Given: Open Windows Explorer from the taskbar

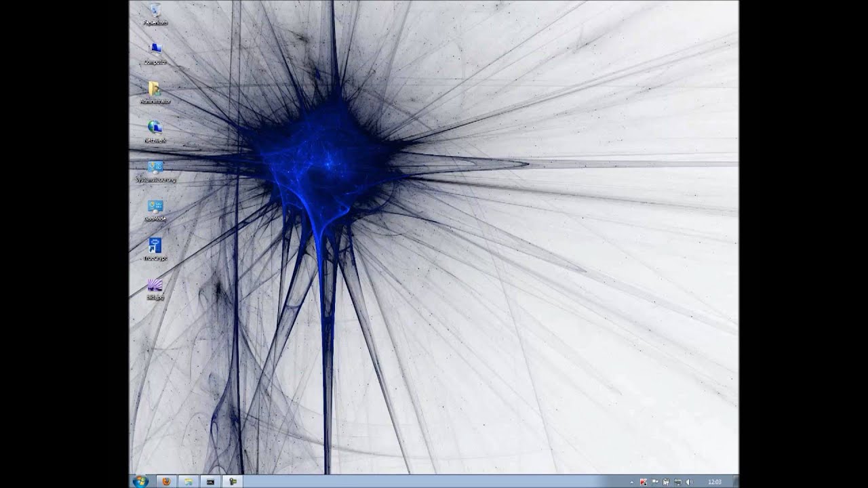Looking at the screenshot, I should coord(189,481).
